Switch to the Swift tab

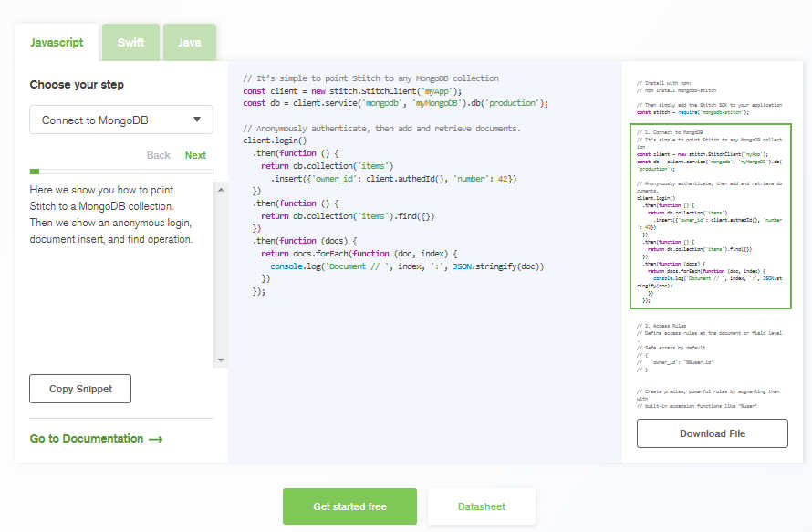click(x=130, y=43)
